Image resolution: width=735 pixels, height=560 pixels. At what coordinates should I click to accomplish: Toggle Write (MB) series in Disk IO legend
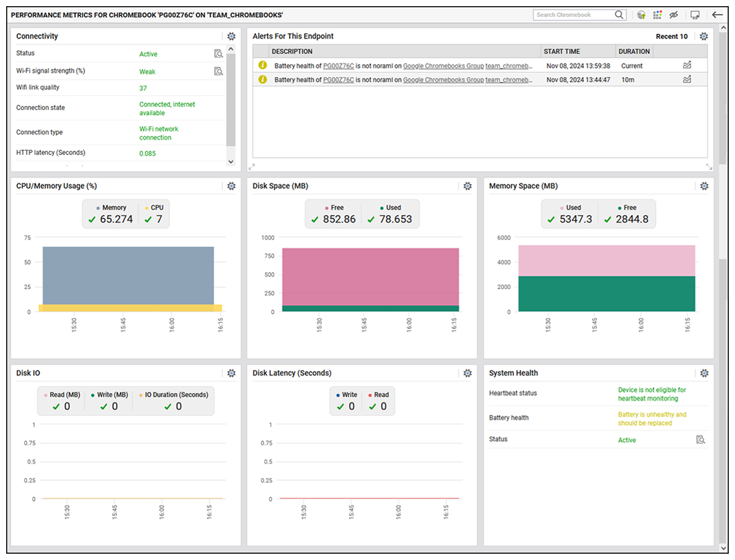coord(110,395)
